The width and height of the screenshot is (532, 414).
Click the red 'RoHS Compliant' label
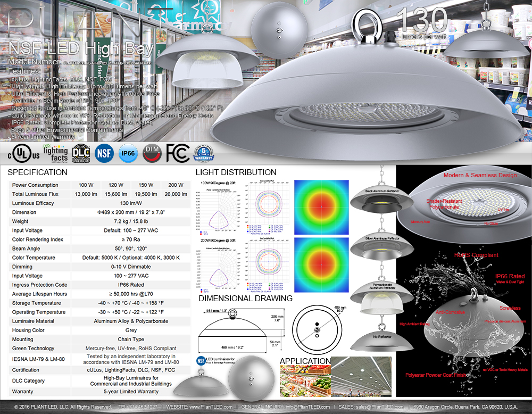476,255
